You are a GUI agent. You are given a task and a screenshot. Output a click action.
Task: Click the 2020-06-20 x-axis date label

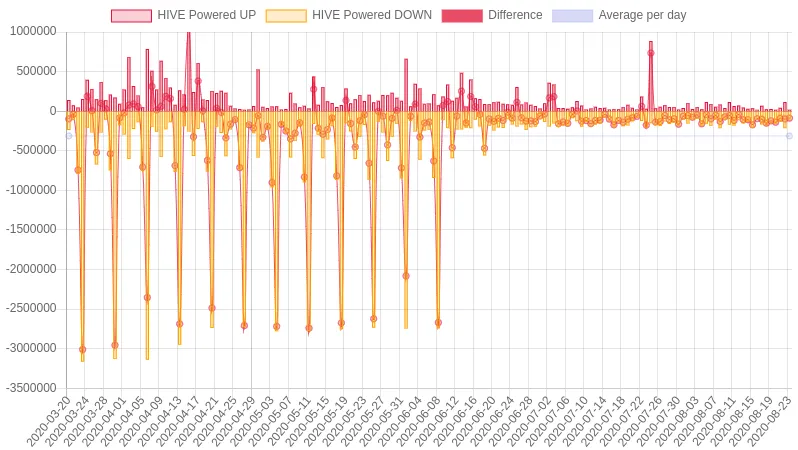[473, 420]
